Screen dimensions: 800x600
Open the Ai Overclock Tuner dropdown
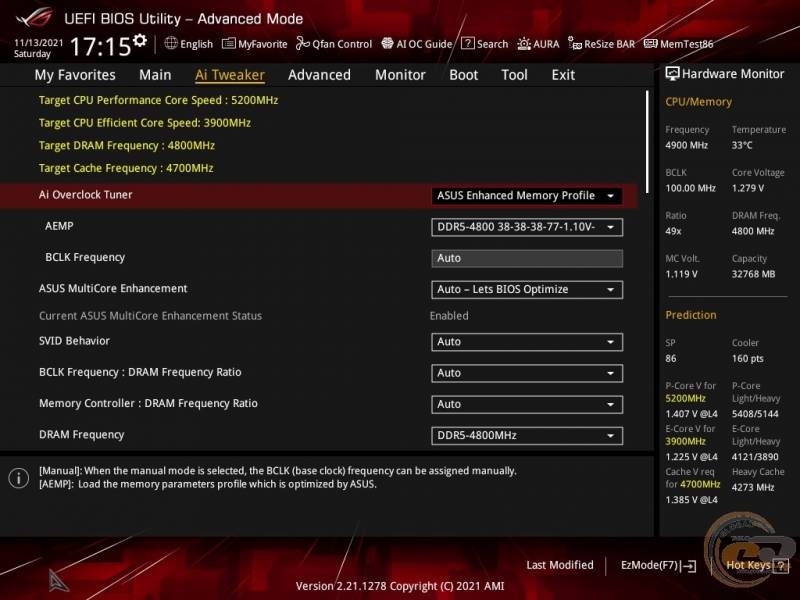pos(527,196)
